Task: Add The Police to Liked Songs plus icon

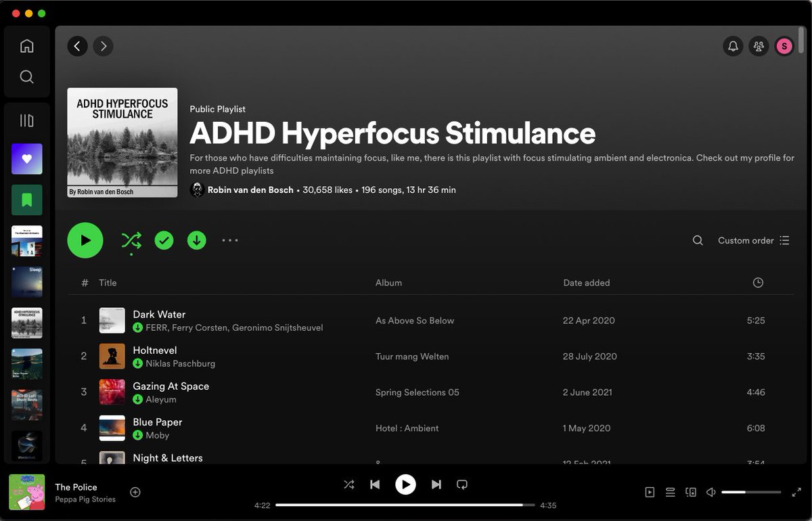Action: point(135,492)
